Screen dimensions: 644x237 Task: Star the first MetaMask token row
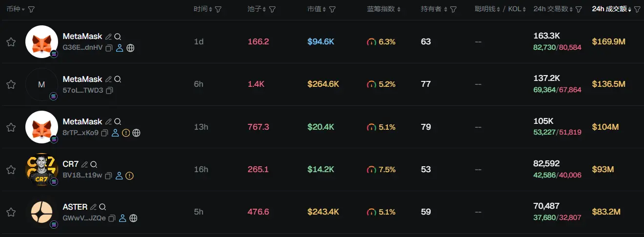coord(11,42)
